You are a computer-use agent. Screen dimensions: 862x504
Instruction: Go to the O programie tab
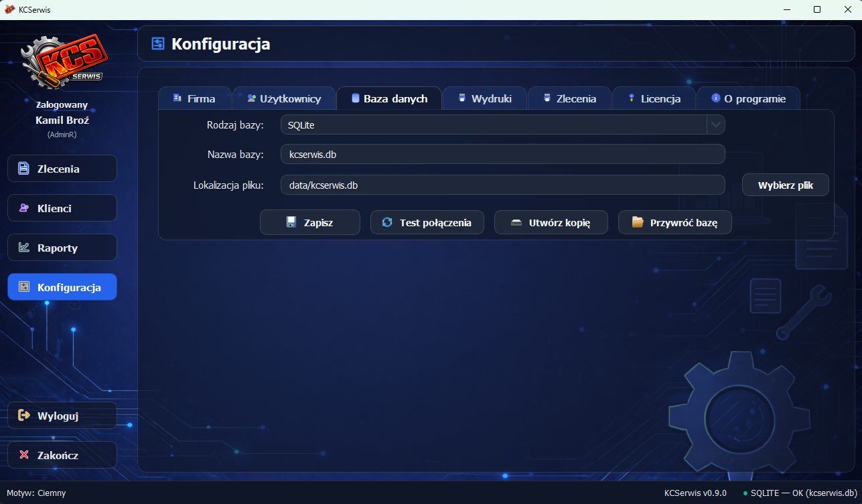click(748, 99)
